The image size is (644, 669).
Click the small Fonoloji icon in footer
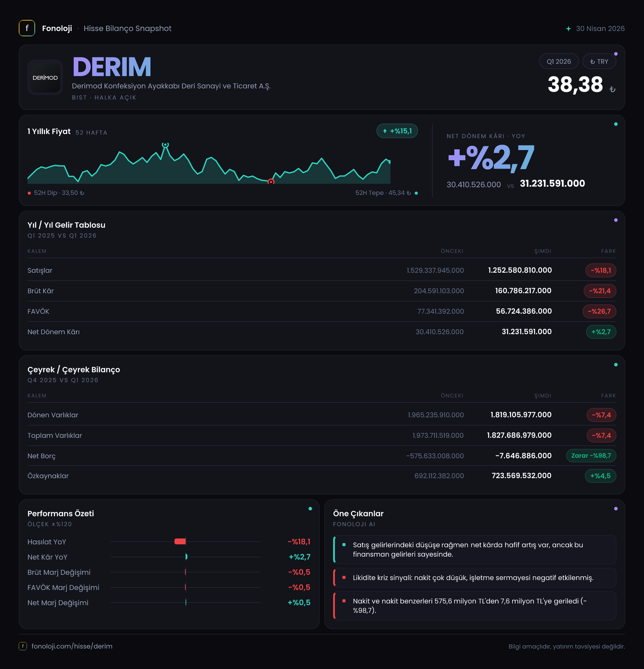point(23,646)
